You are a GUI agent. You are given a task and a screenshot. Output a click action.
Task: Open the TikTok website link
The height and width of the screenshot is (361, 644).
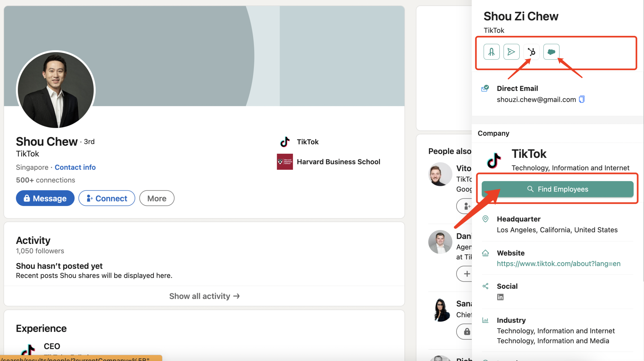[x=558, y=264]
